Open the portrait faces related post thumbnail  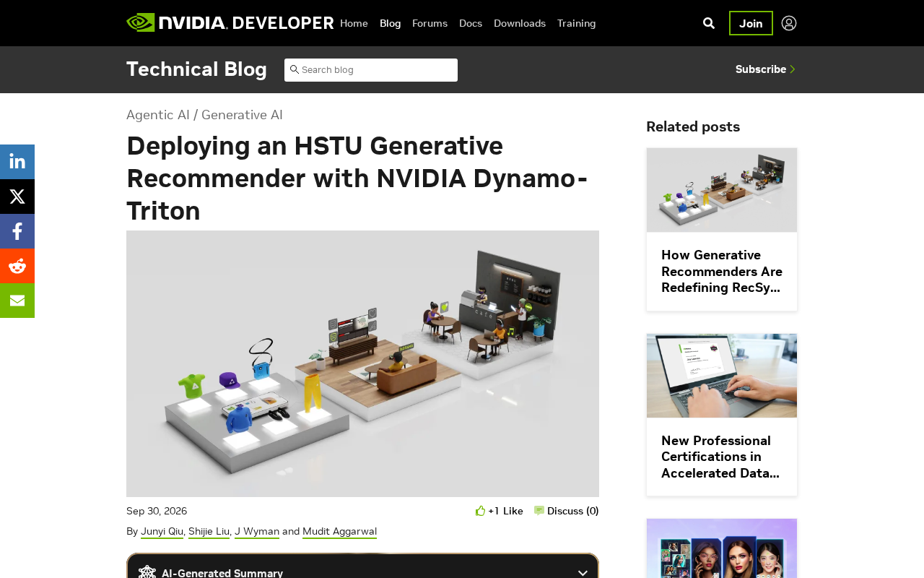(722, 548)
